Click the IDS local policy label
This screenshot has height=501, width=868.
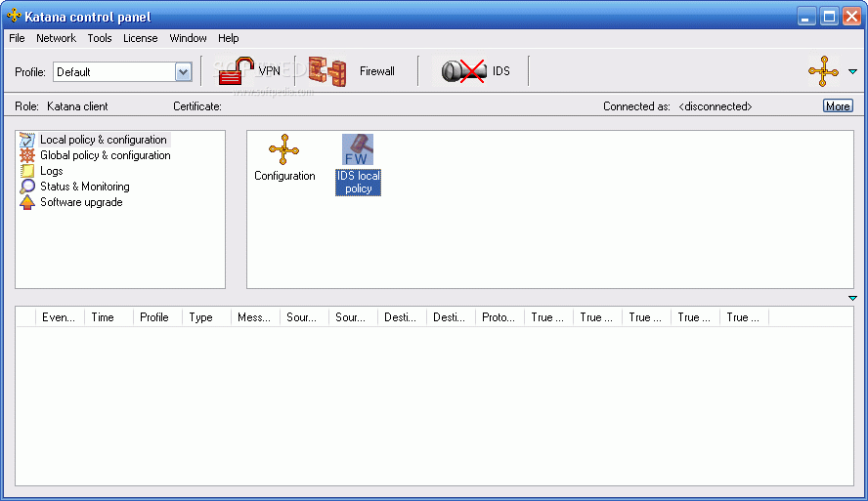[x=358, y=183]
